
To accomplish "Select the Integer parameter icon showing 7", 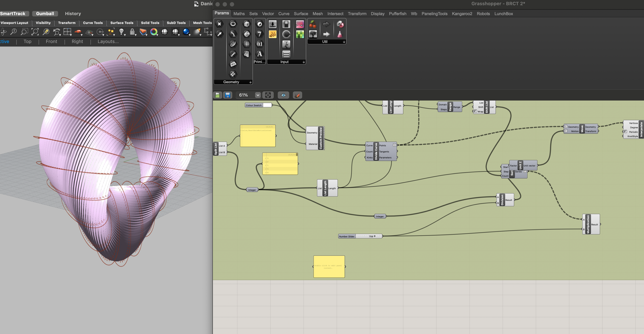I will [x=259, y=34].
